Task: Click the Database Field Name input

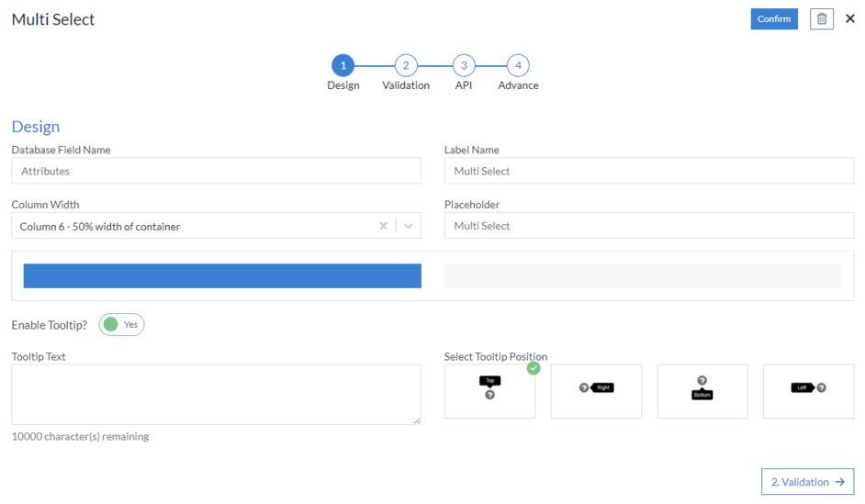Action: click(217, 171)
